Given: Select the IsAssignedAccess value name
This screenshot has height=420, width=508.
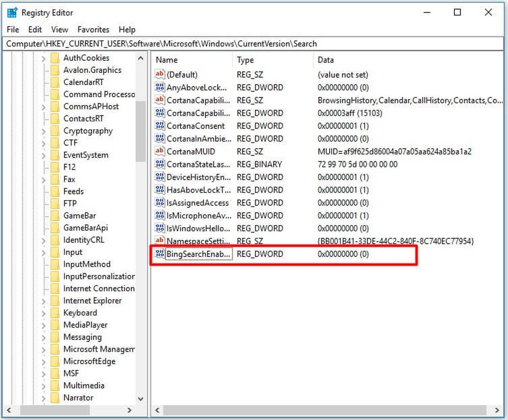Looking at the screenshot, I should [x=198, y=203].
